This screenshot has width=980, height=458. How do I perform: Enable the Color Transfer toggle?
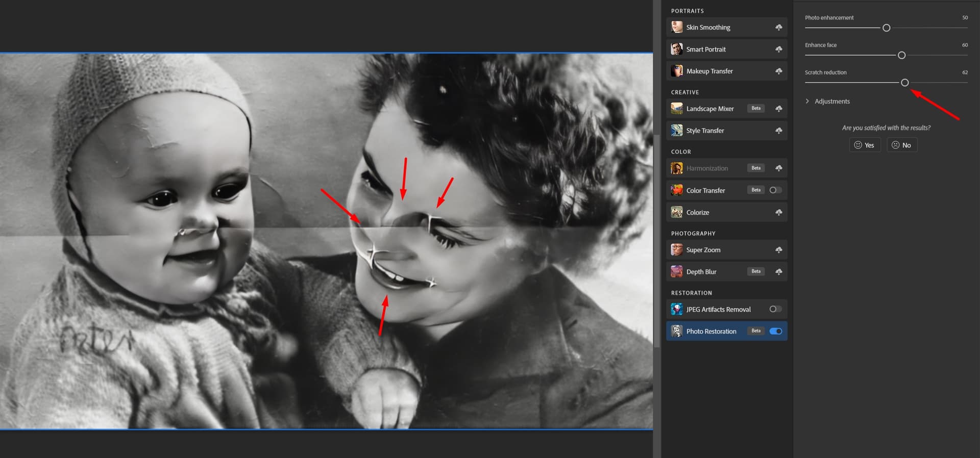(775, 190)
